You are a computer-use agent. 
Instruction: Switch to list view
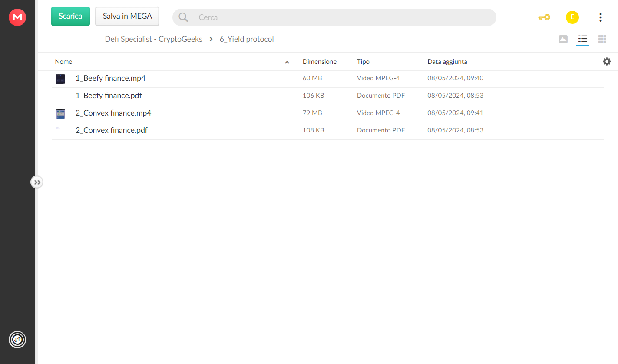583,39
